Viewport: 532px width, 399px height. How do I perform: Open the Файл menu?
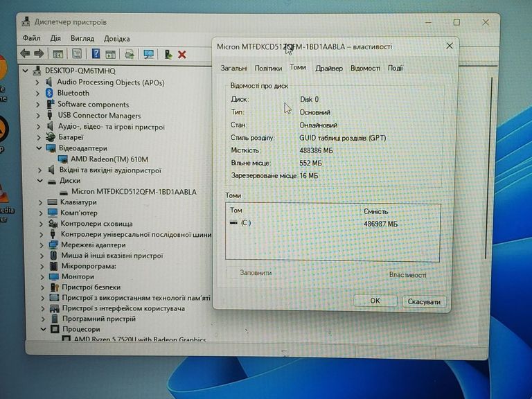point(32,38)
